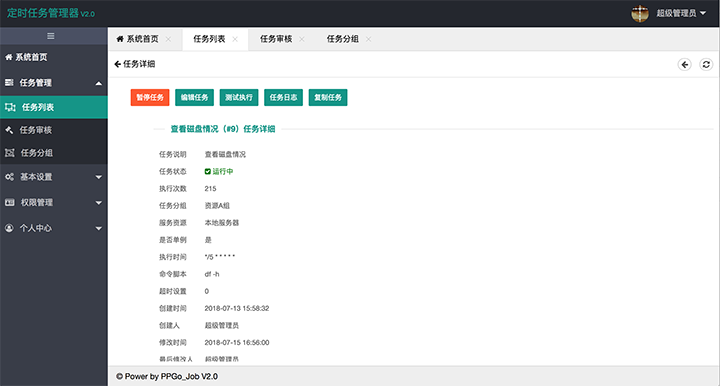Click the 定时任务管理器 app title
The height and width of the screenshot is (386, 720).
51,13
